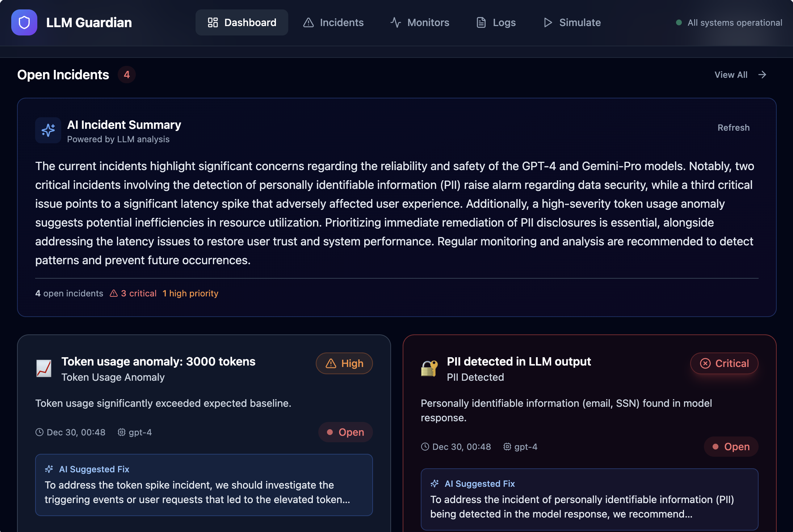Click the sparkle icon in token AI Suggested Fix
793x532 pixels.
49,469
